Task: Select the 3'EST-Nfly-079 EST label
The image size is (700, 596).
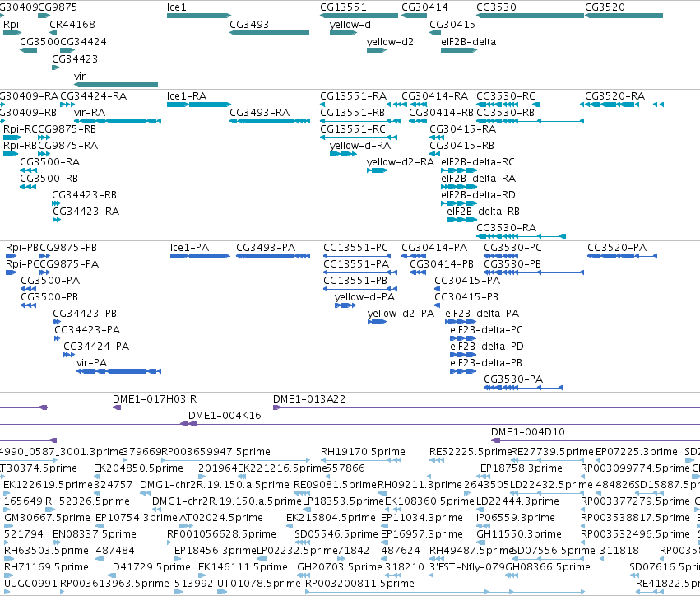Action: click(x=467, y=567)
